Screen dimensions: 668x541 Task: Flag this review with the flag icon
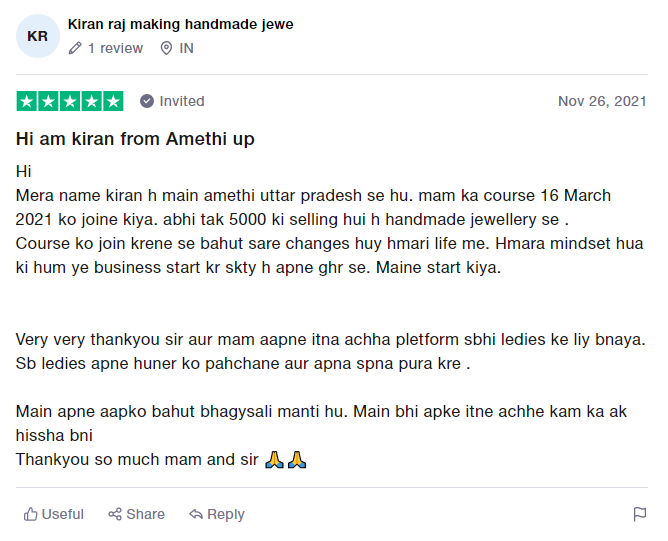point(639,514)
